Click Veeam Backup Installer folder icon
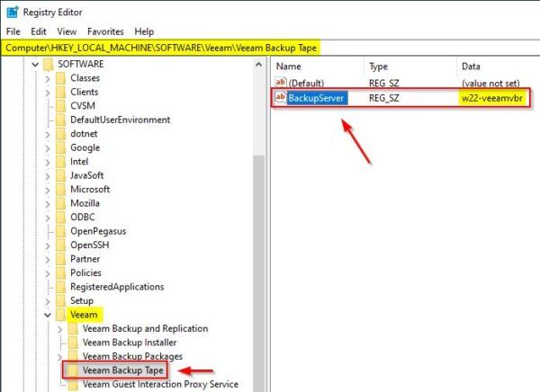Image resolution: width=540 pixels, height=392 pixels. (73, 343)
